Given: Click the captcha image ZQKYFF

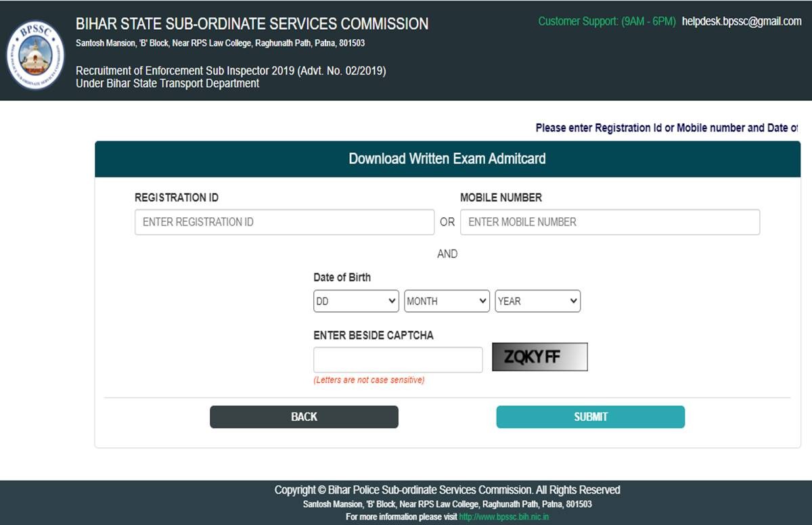Looking at the screenshot, I should [x=539, y=357].
